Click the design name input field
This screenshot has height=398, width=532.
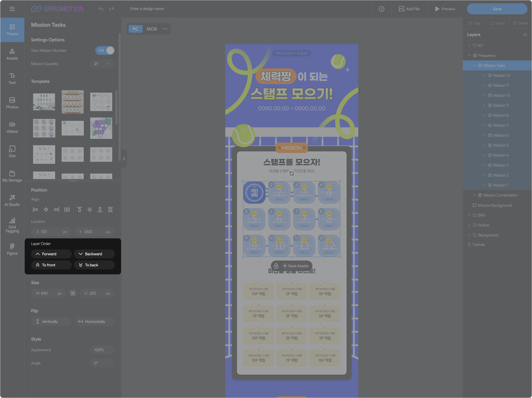(x=147, y=9)
